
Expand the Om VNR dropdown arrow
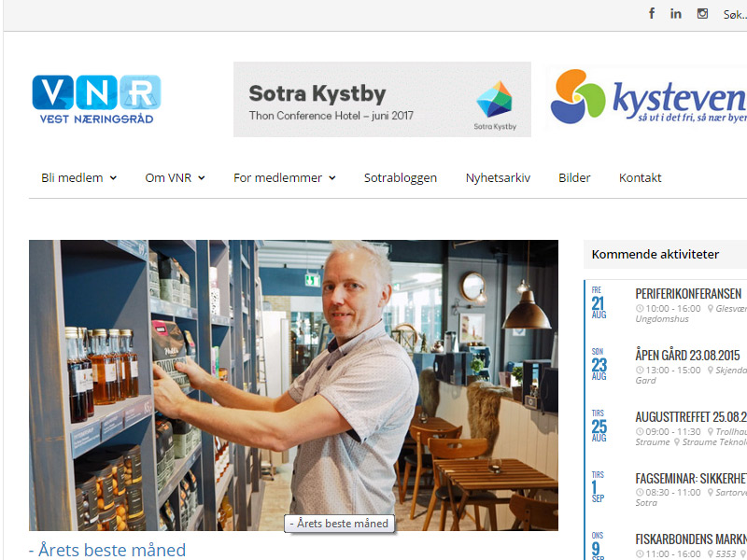coord(202,178)
